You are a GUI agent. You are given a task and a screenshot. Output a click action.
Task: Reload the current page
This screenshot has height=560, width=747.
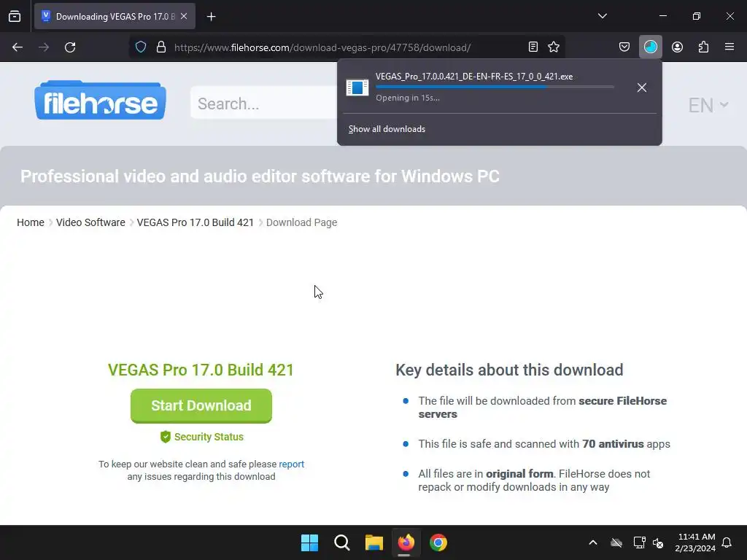(x=70, y=47)
